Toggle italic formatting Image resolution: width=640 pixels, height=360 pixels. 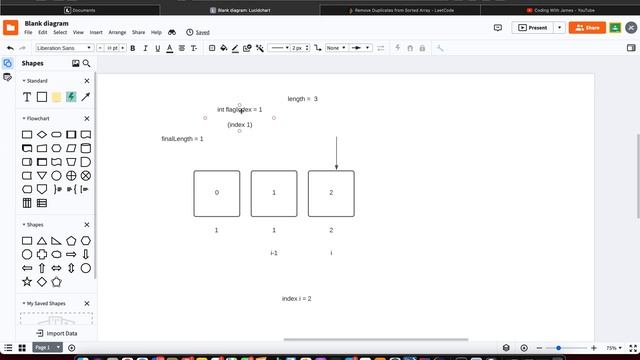tap(145, 48)
